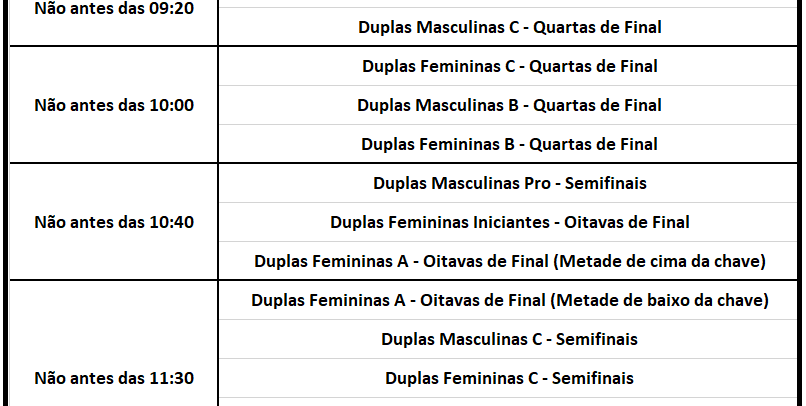806x406 pixels.
Task: Select the Duplas Femininas C Quartas de Final row
Action: coord(510,67)
